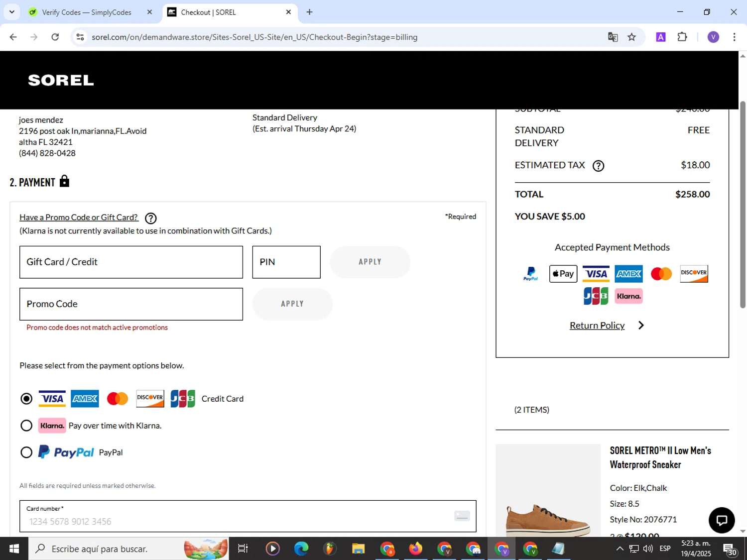The image size is (747, 560).
Task: Reload the checkout page
Action: (55, 37)
